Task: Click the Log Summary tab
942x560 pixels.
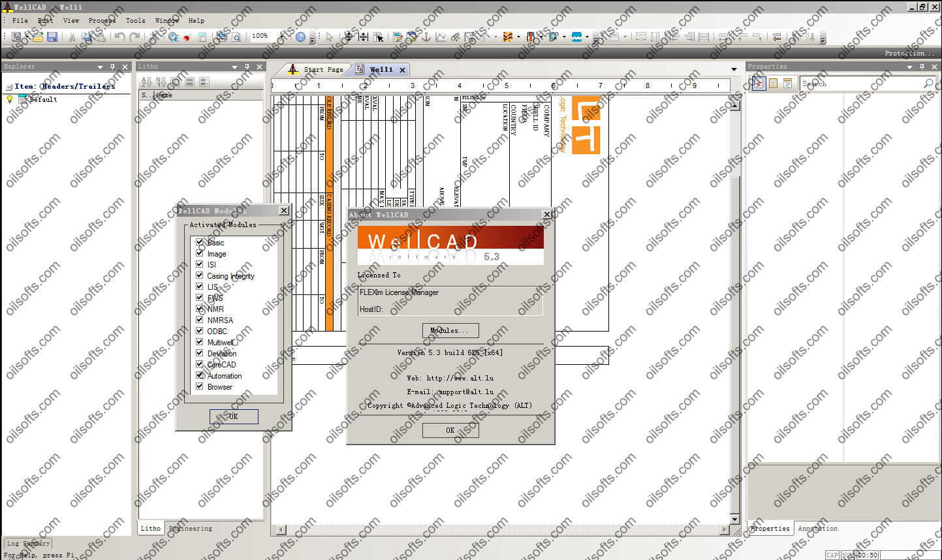Action: pyautogui.click(x=27, y=543)
